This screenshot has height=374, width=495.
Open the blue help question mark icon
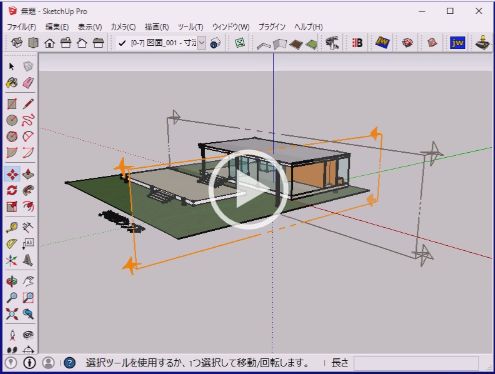point(69,362)
